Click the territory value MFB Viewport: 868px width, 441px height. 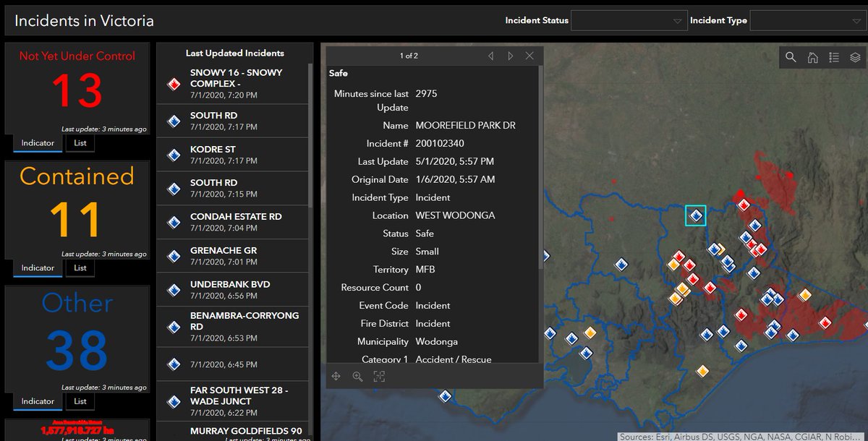[x=425, y=270]
